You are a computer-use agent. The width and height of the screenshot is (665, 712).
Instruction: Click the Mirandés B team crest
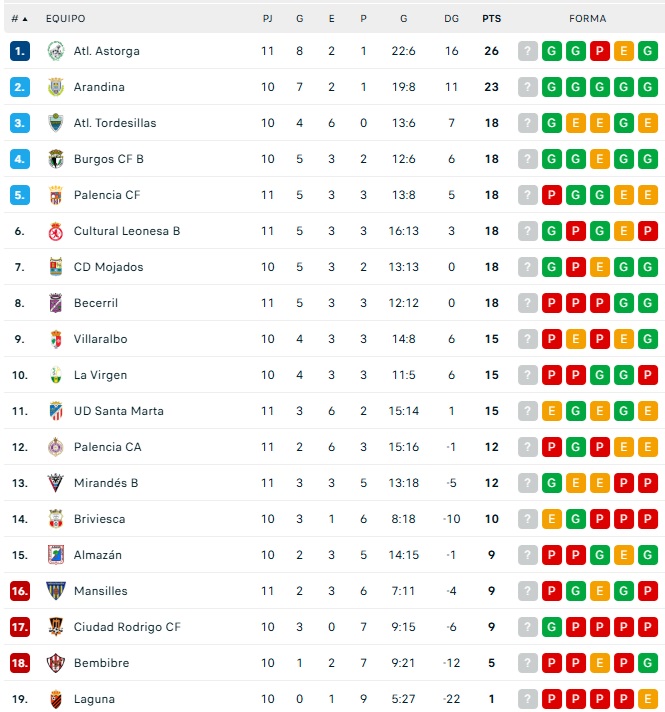tap(56, 483)
